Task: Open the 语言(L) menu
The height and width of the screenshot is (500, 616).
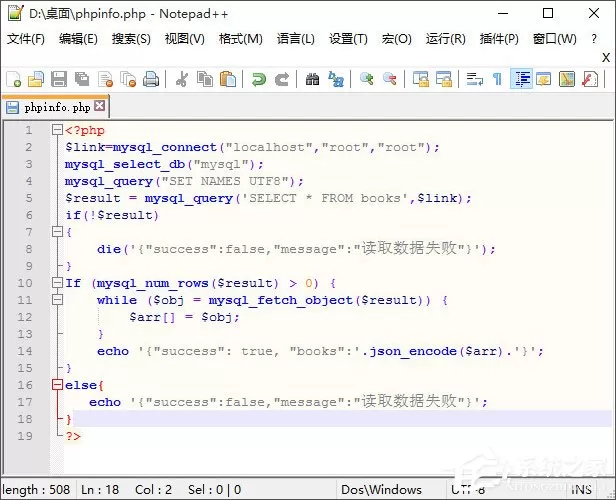Action: (x=295, y=38)
